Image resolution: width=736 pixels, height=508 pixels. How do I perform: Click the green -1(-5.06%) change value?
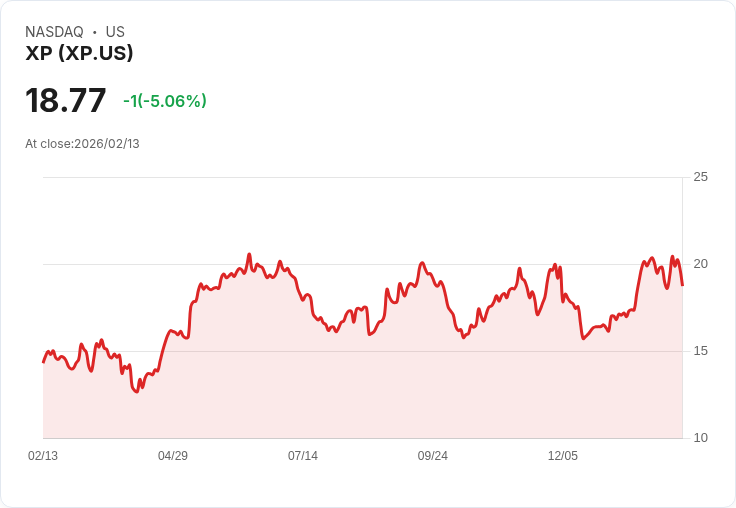(x=165, y=101)
